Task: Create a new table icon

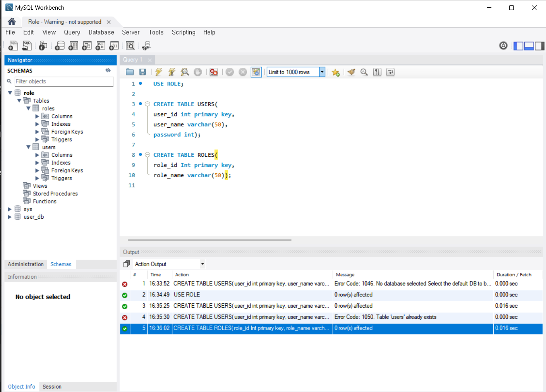Action: tap(73, 46)
